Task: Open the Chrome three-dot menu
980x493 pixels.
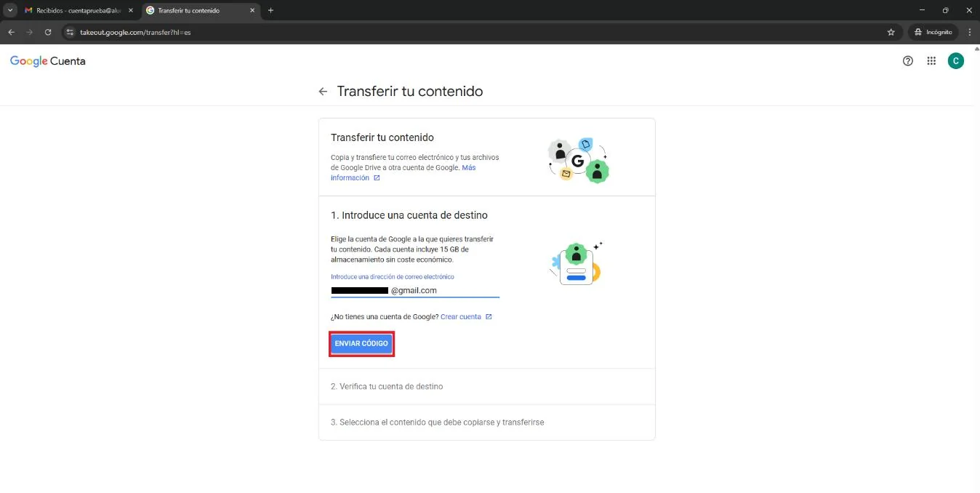Action: 970,32
